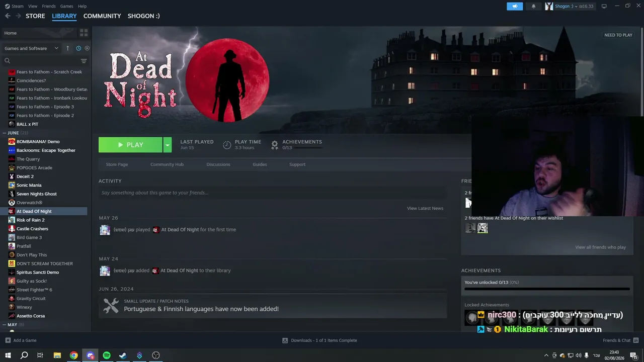
Task: Open the Downloads status bar entry
Action: (319, 340)
